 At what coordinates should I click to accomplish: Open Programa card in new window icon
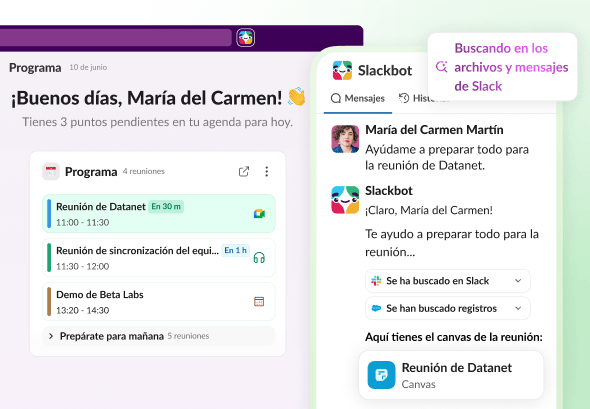(244, 172)
